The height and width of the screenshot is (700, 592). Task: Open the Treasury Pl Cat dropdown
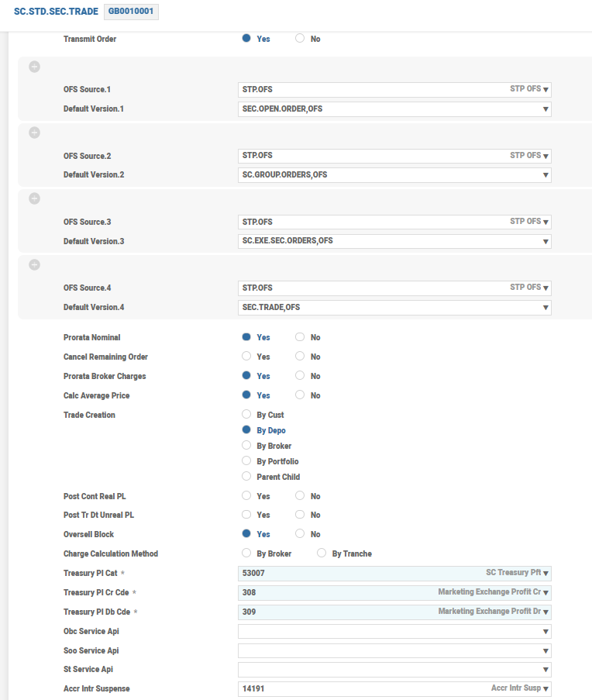(x=546, y=574)
